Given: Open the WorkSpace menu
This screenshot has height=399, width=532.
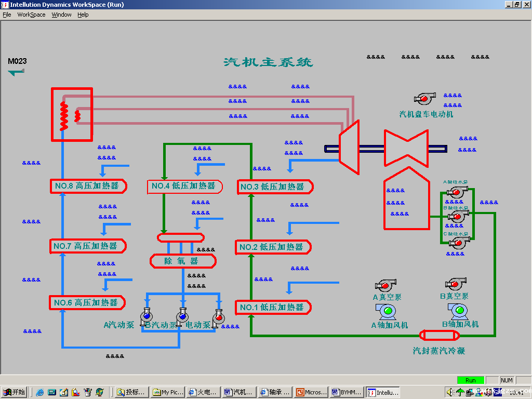Looking at the screenshot, I should coord(31,15).
